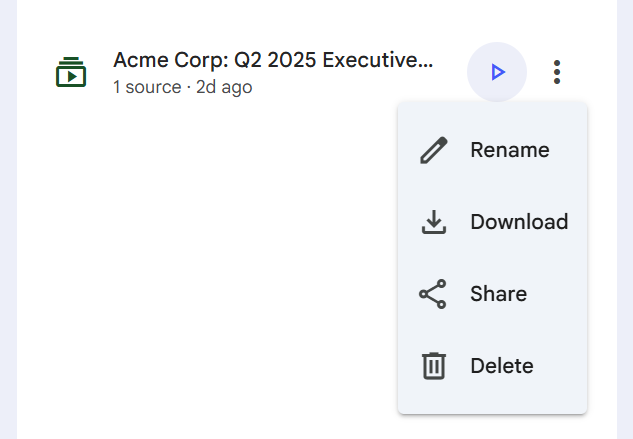This screenshot has width=633, height=439.
Task: Click the circular highlight around play button
Action: (x=497, y=72)
